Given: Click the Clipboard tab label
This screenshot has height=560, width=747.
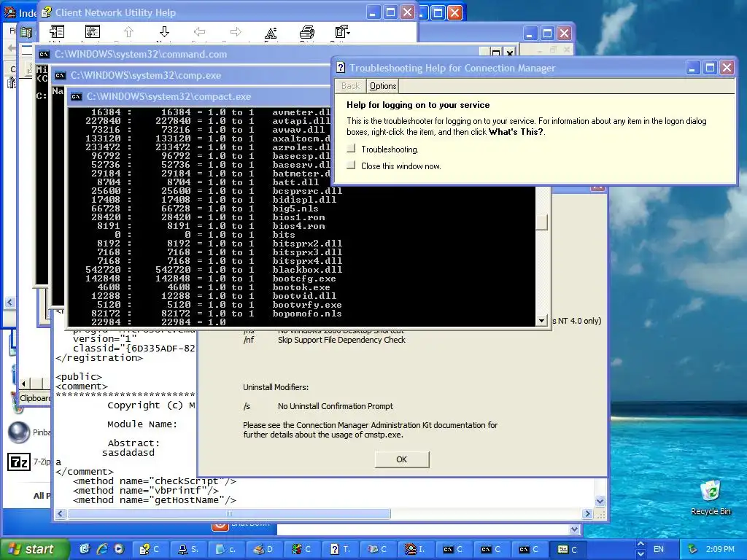Looking at the screenshot, I should tap(35, 398).
